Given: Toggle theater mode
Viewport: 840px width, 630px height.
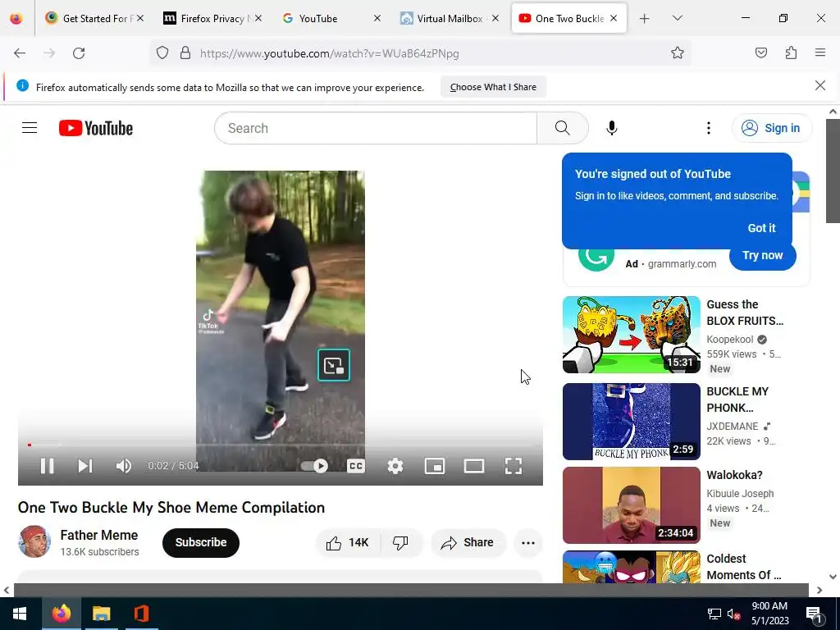Looking at the screenshot, I should [473, 466].
